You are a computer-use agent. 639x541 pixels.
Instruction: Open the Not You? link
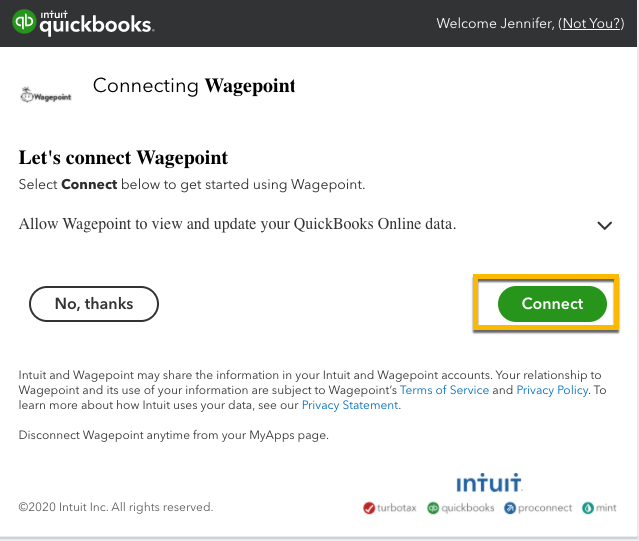click(x=591, y=23)
